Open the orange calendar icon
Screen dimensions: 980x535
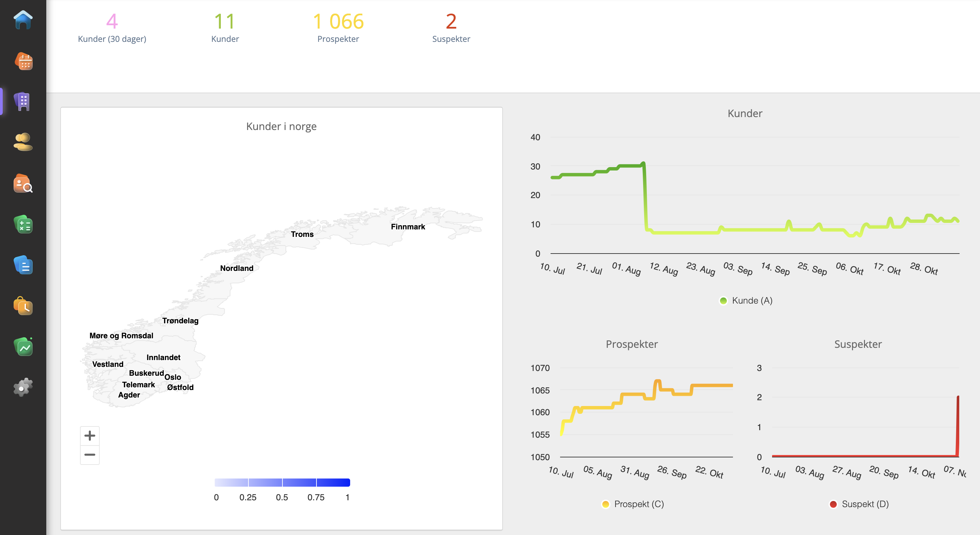(x=23, y=61)
